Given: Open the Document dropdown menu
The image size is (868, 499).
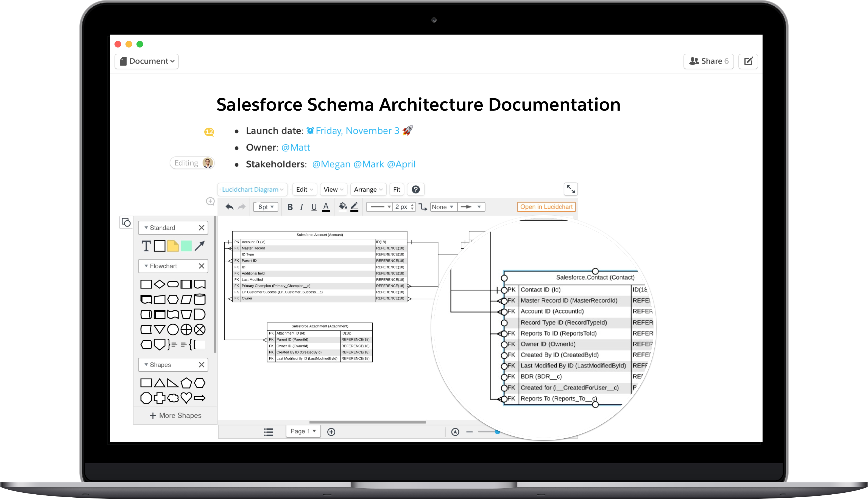Looking at the screenshot, I should click(147, 61).
